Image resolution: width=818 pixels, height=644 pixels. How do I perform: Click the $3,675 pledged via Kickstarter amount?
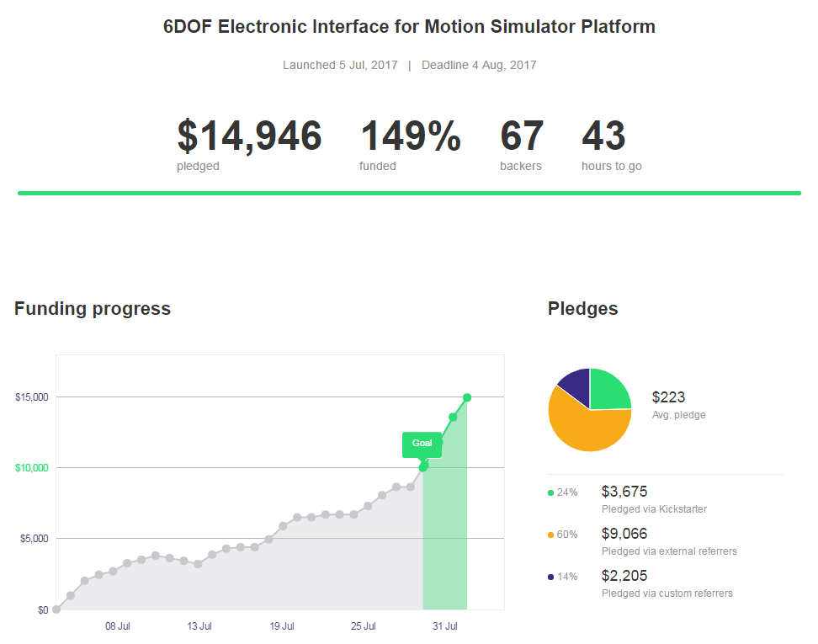click(624, 492)
